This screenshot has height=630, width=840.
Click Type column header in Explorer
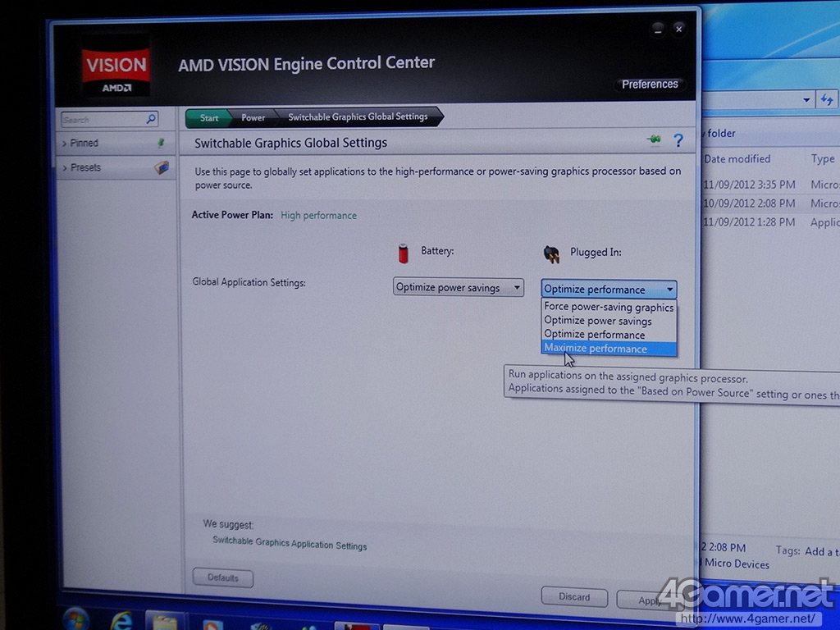[x=822, y=158]
